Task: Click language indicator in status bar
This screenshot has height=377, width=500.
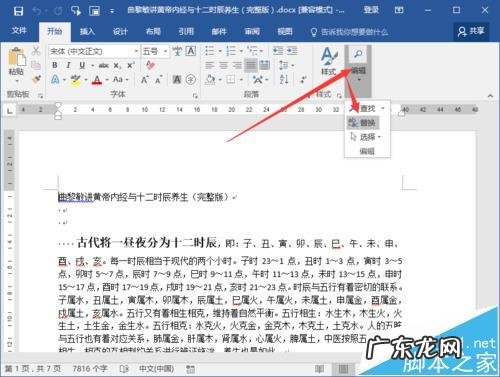Action: [x=156, y=369]
